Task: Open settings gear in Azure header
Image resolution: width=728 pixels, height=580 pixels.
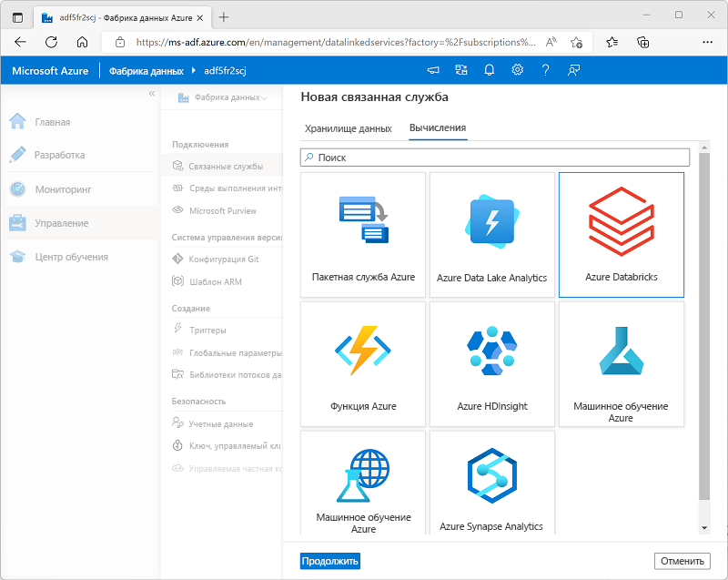Action: click(517, 70)
